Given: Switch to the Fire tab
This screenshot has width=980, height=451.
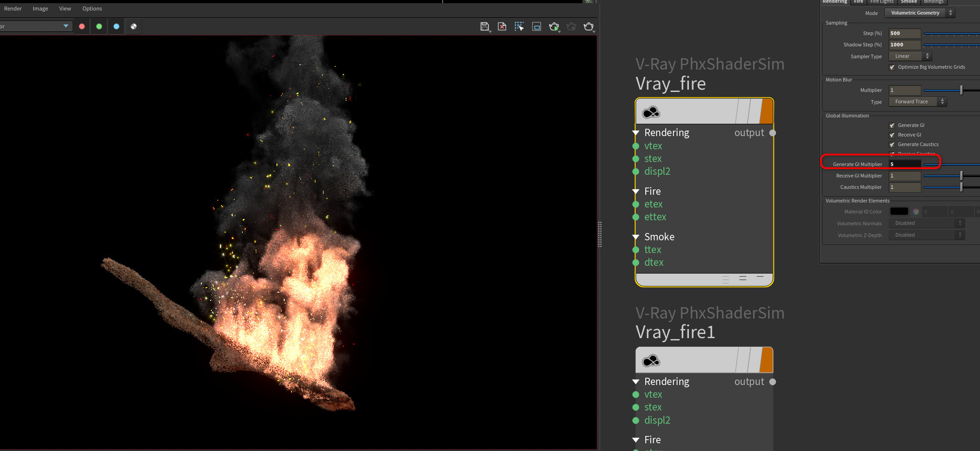Looking at the screenshot, I should point(859,2).
